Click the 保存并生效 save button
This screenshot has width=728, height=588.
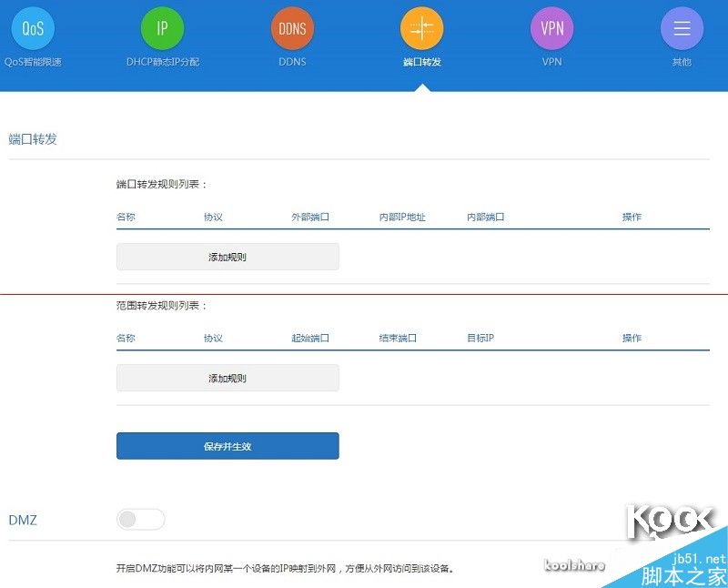point(227,446)
